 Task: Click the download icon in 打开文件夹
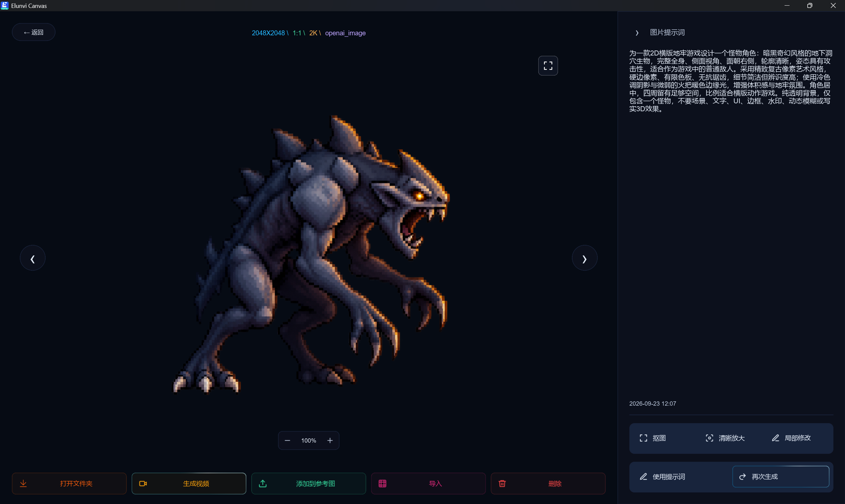[23, 483]
